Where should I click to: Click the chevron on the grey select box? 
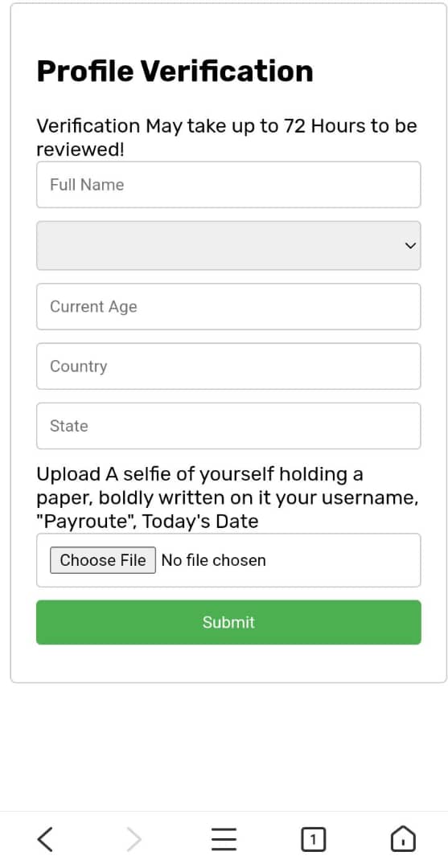point(410,245)
